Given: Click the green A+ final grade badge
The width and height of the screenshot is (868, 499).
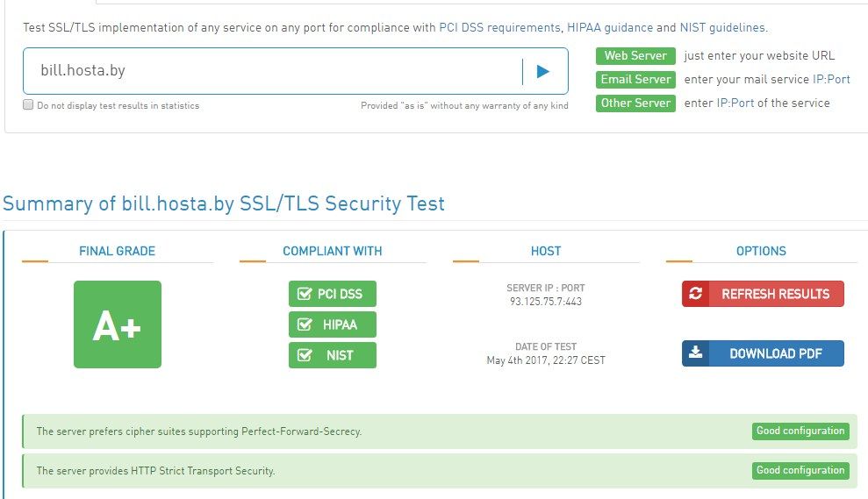Looking at the screenshot, I should 118,324.
